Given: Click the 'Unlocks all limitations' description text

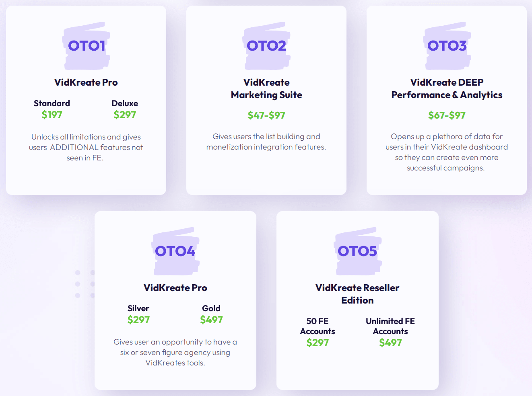Looking at the screenshot, I should click(x=86, y=148).
